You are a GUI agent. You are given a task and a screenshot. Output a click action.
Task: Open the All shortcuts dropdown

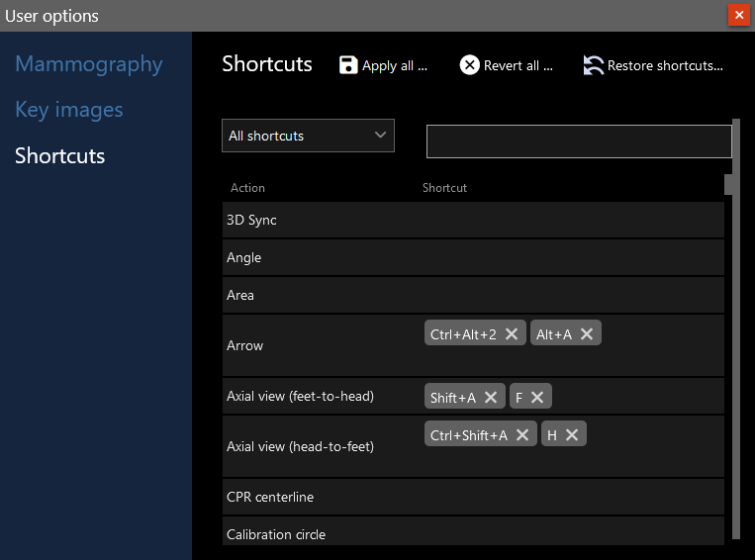(308, 136)
